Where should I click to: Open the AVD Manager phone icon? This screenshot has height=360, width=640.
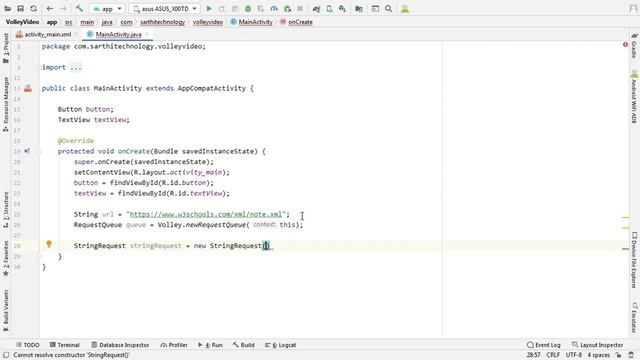[329, 9]
